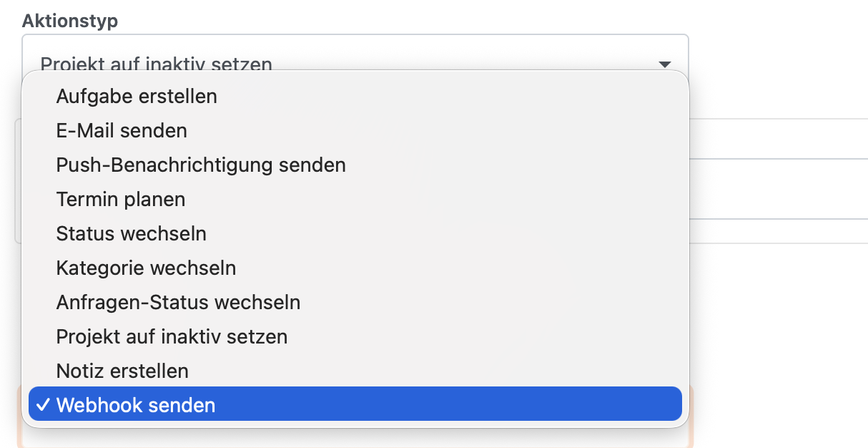Click the blank row right of E-Mail senden
This screenshot has width=868, height=448.
click(x=779, y=139)
